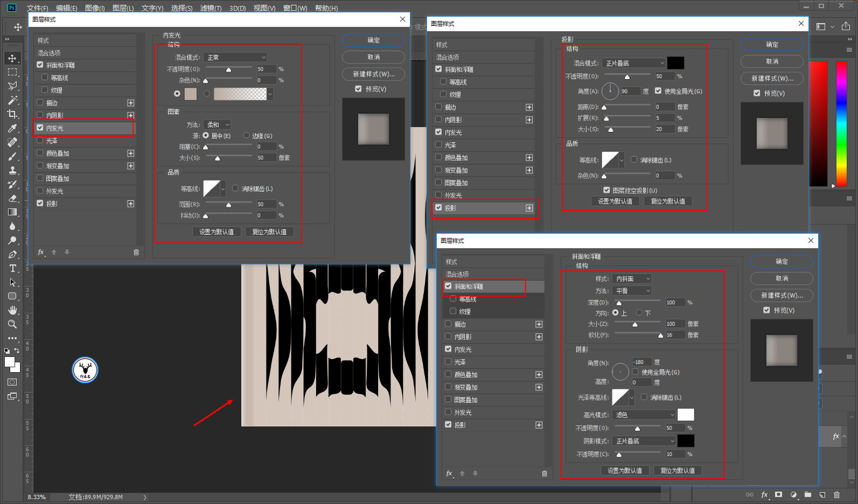Screen dimensions: 858x504
Task: Click the 投影 angle dial
Action: pos(610,91)
